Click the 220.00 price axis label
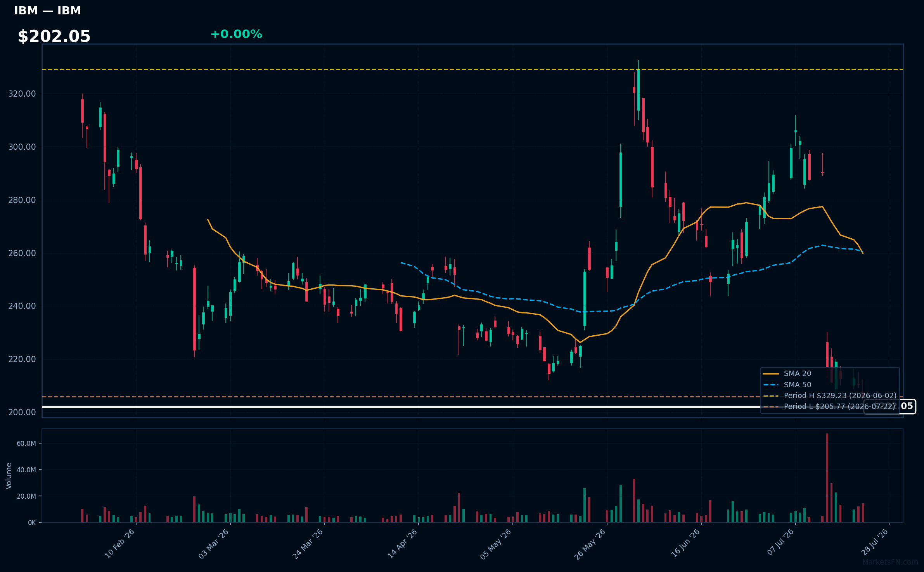The height and width of the screenshot is (572, 924). pyautogui.click(x=22, y=359)
